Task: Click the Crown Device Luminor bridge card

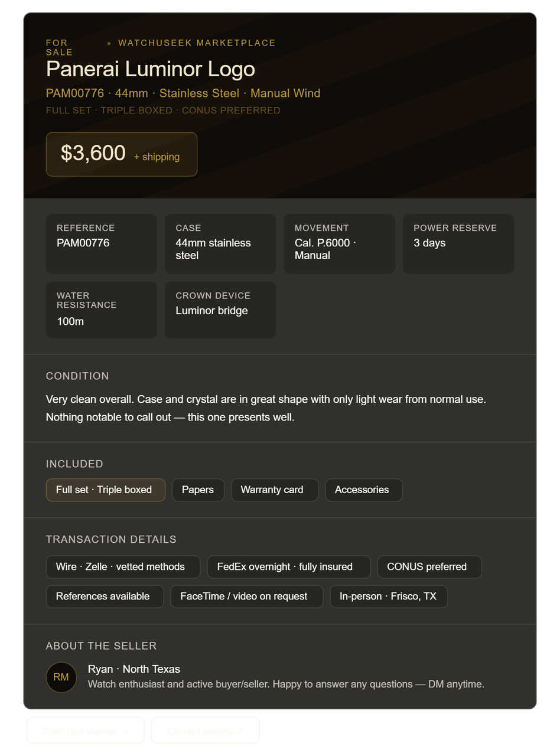Action: [x=220, y=310]
